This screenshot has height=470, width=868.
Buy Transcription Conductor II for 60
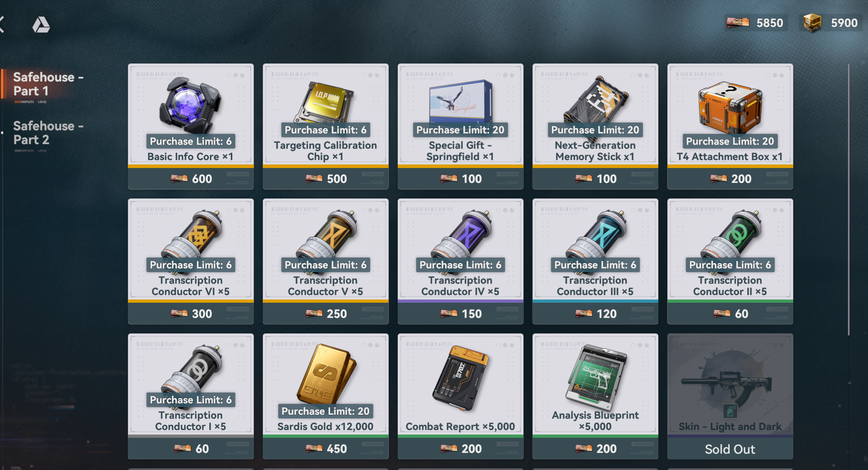pyautogui.click(x=730, y=314)
